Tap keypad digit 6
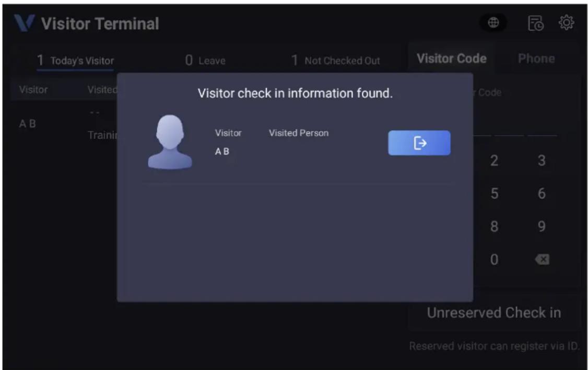 point(542,194)
